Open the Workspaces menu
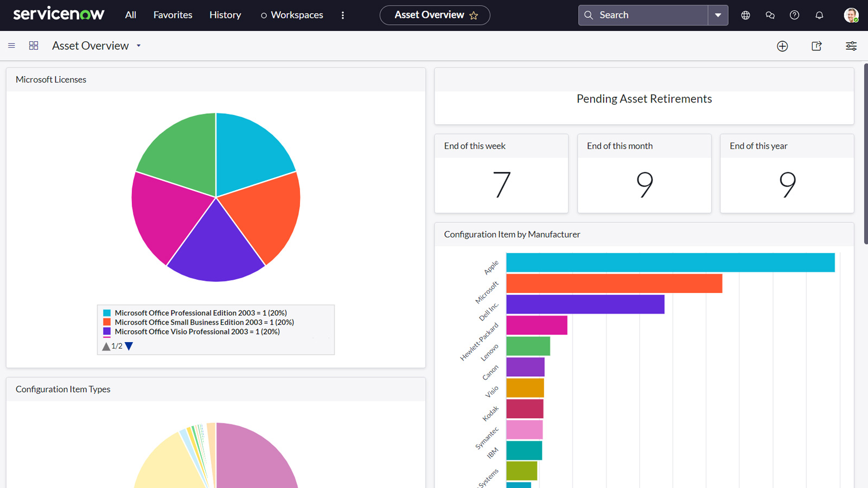The width and height of the screenshot is (868, 488). tap(292, 15)
